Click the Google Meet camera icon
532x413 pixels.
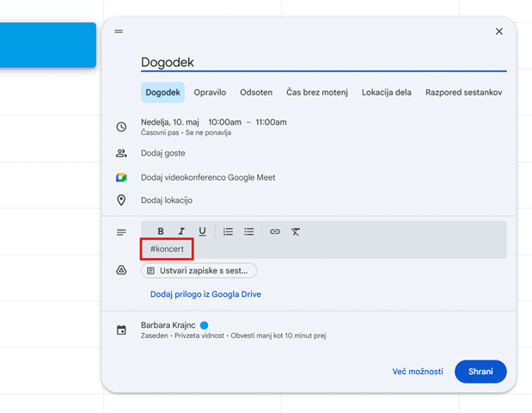tap(121, 177)
